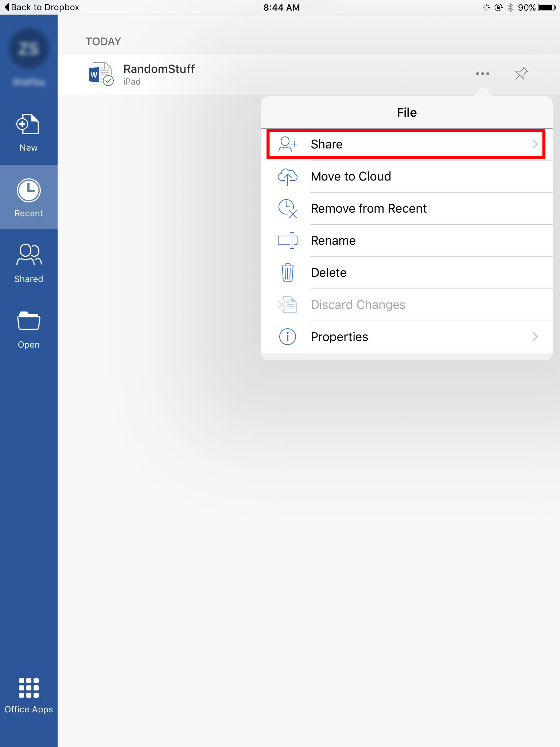Expand the Share submenu chevron

[535, 144]
